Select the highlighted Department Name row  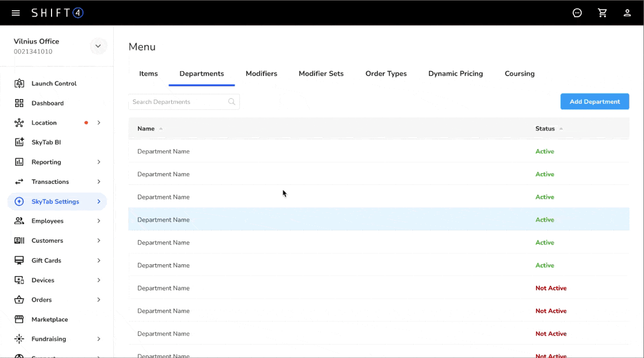379,220
